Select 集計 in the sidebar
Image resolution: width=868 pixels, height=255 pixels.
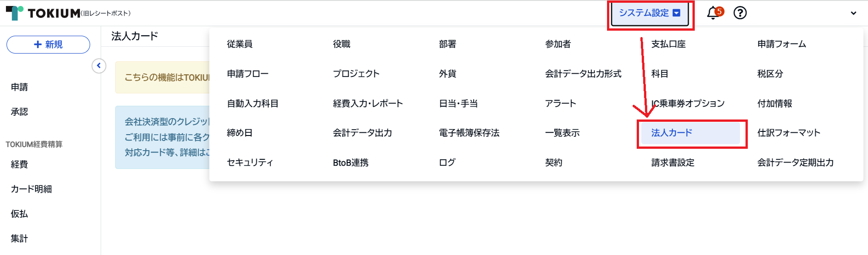20,239
